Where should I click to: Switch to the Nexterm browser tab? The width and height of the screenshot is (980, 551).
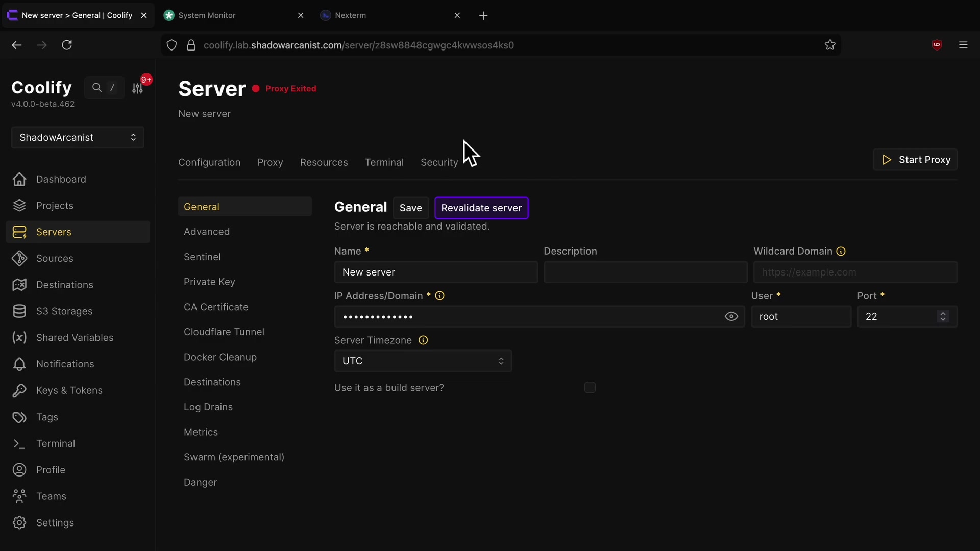(391, 15)
